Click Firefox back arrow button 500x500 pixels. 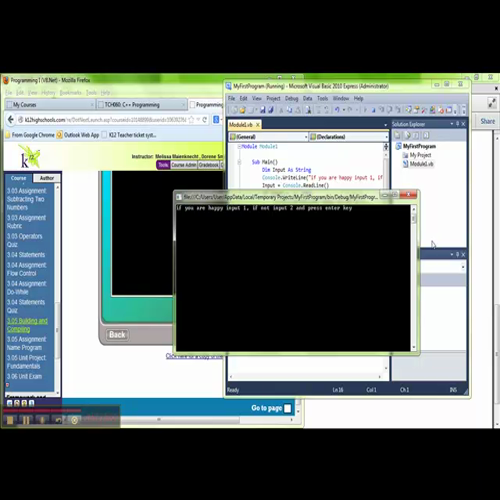pyautogui.click(x=11, y=119)
